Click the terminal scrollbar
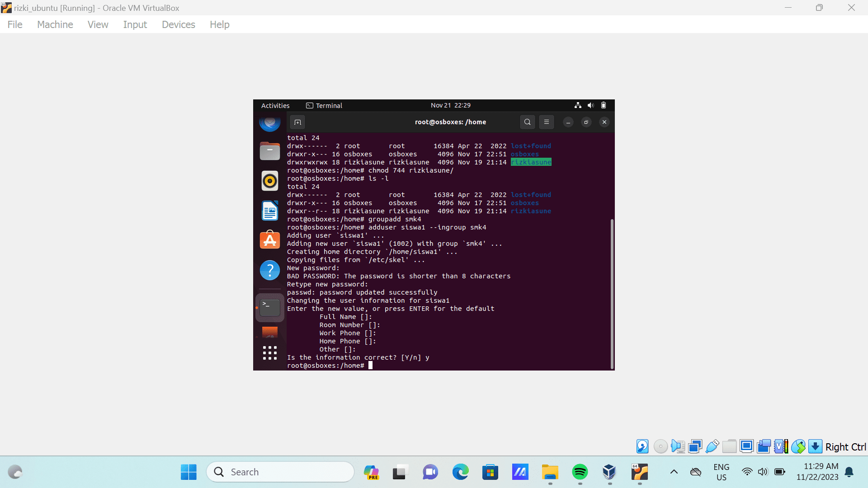Screen dimensions: 868x488 pyautogui.click(x=612, y=294)
